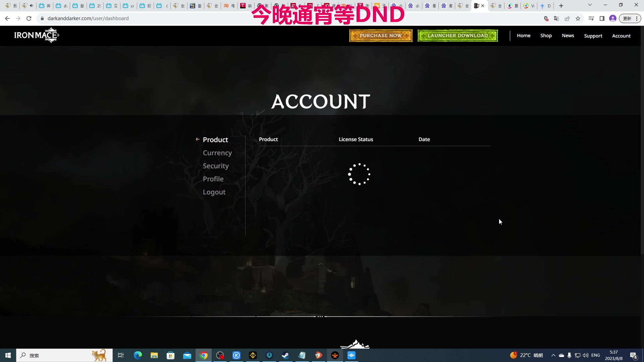Open the clock showing 5:37
This screenshot has width=644, height=362.
coord(614,355)
